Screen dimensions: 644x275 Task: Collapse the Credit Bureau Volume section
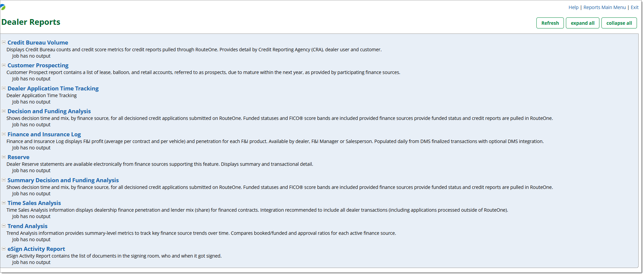coord(4,43)
